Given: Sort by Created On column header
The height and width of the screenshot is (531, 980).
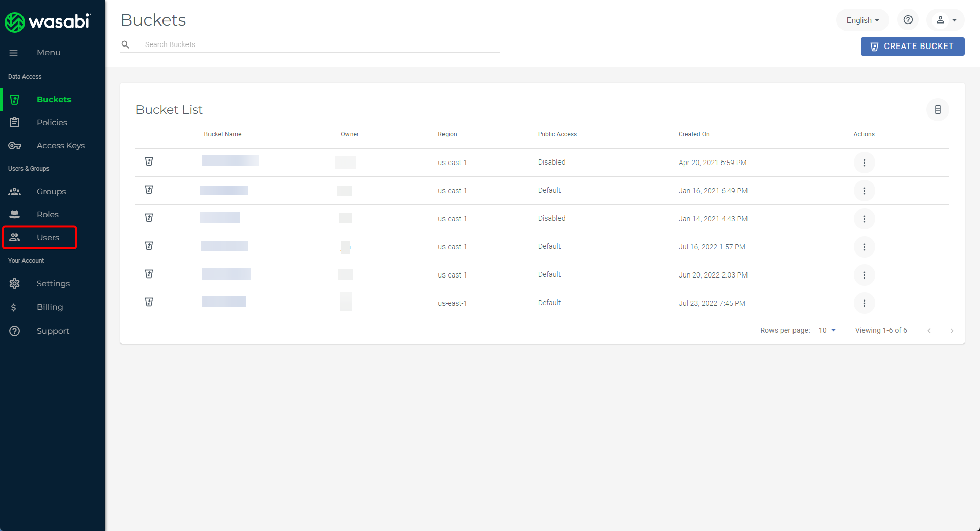Looking at the screenshot, I should pos(693,134).
